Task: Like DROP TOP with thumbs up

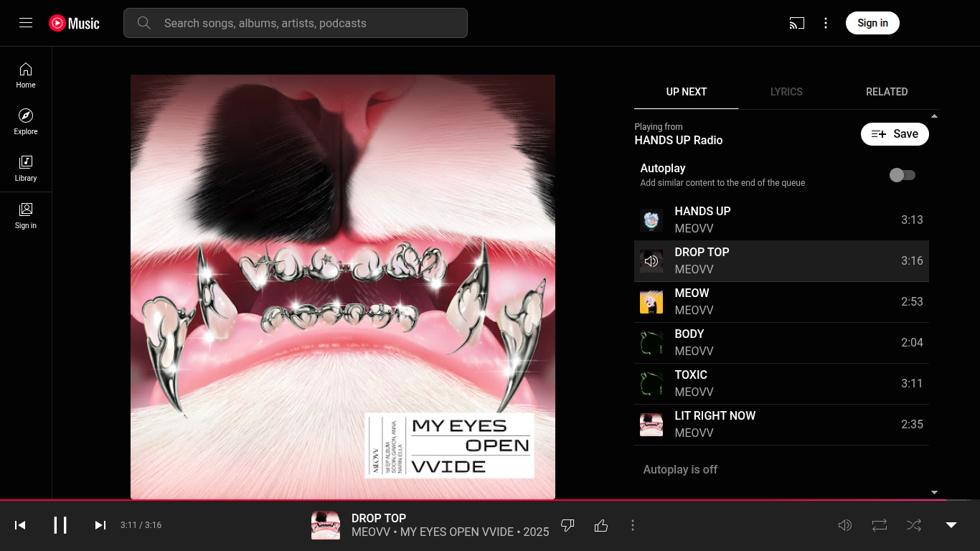Action: pyautogui.click(x=601, y=525)
